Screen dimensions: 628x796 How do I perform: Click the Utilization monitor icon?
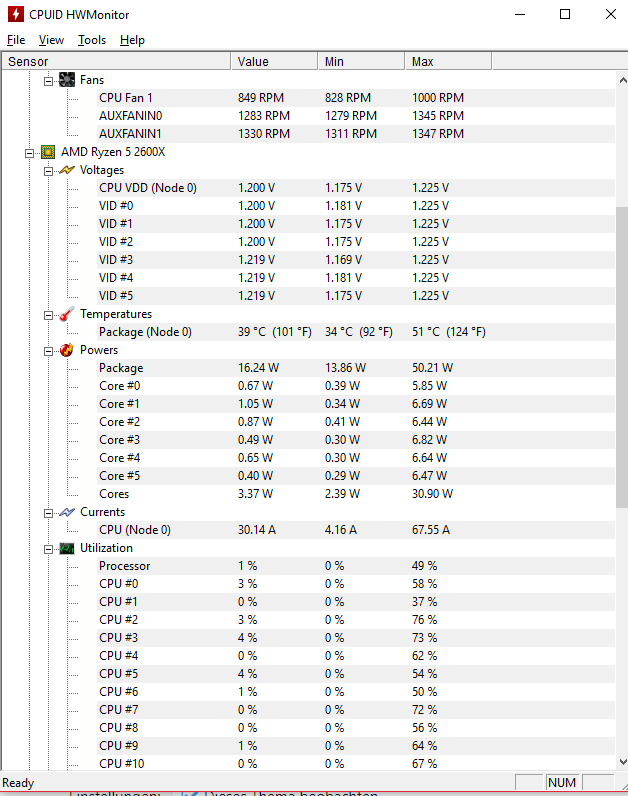[x=67, y=548]
